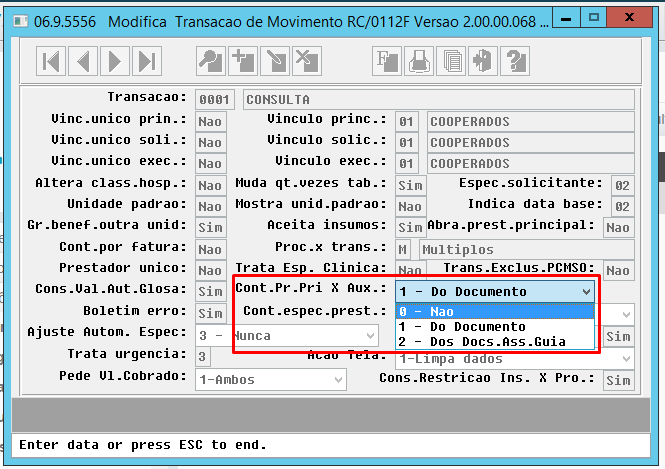
Task: Click the modify record icon
Action: point(275,61)
